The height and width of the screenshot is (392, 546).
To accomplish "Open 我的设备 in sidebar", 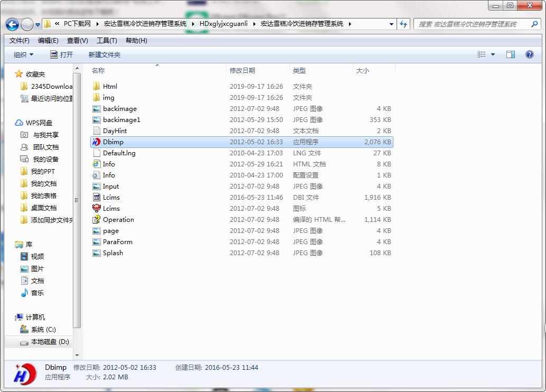I will 40,159.
